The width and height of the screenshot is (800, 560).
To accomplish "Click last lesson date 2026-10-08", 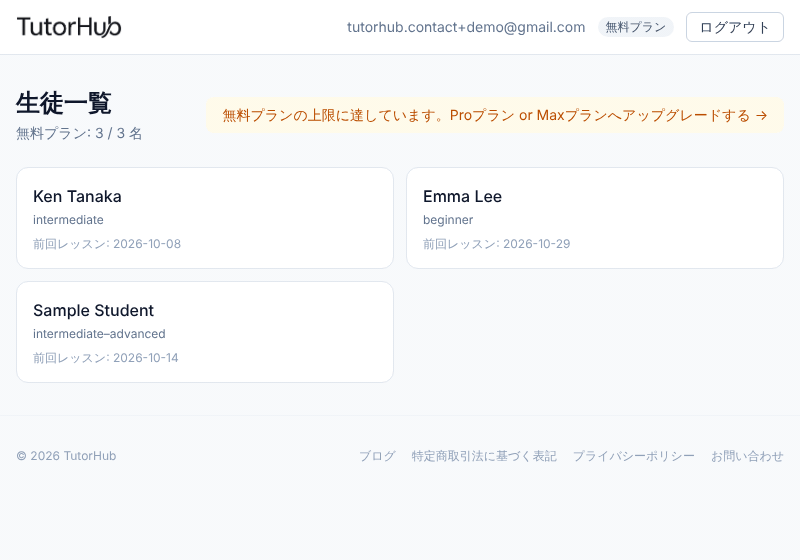I will [x=147, y=244].
